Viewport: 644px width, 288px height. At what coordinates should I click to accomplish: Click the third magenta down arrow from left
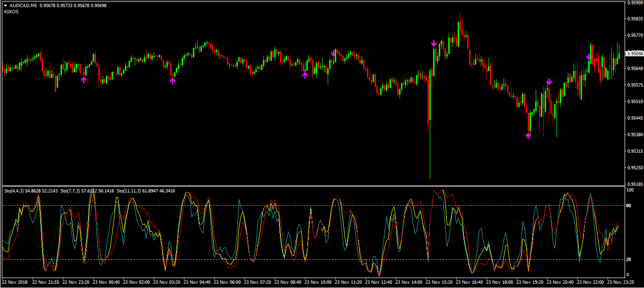tap(549, 82)
